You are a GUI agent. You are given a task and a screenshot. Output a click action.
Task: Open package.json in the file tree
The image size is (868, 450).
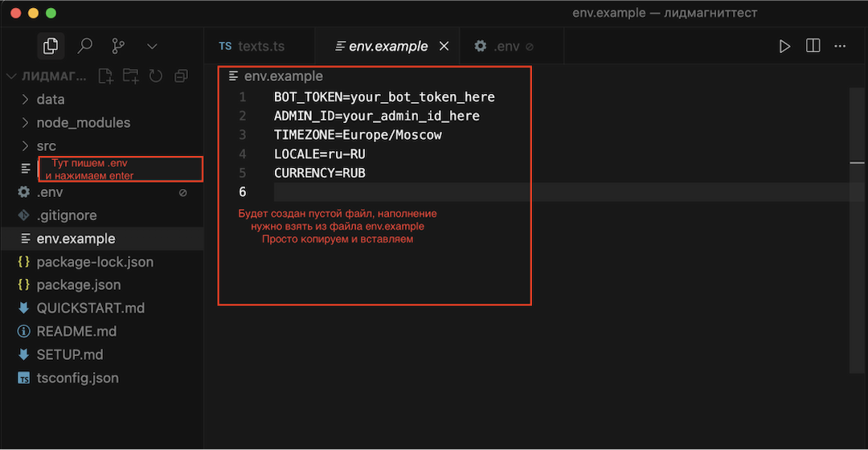(x=79, y=285)
